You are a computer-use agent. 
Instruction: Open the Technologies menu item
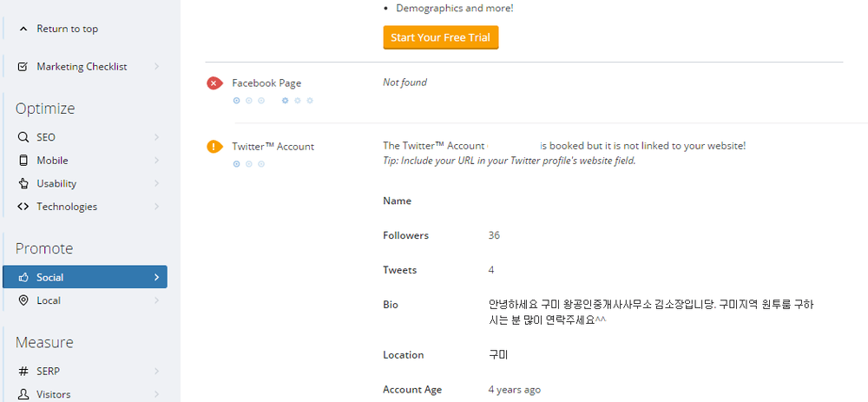[x=85, y=207]
